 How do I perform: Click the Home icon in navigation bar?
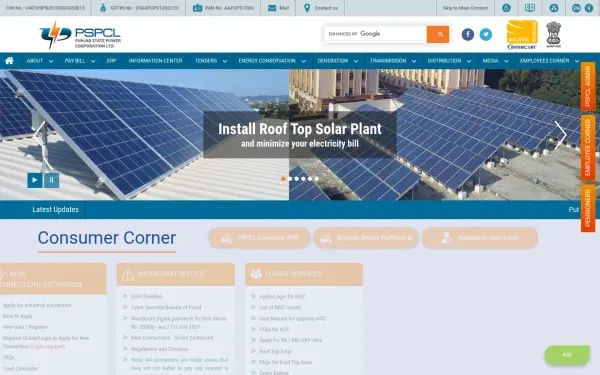(x=9, y=60)
